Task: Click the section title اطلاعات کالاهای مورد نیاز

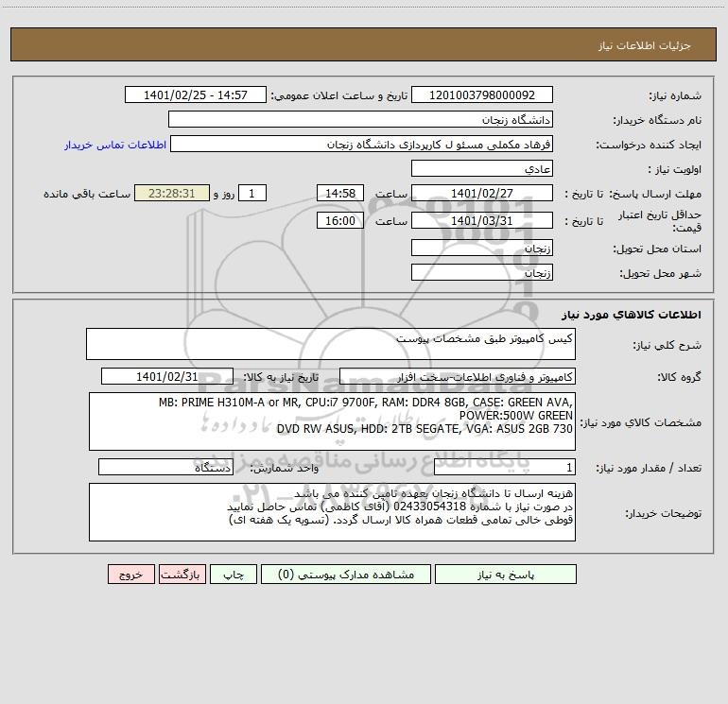Action: click(632, 315)
